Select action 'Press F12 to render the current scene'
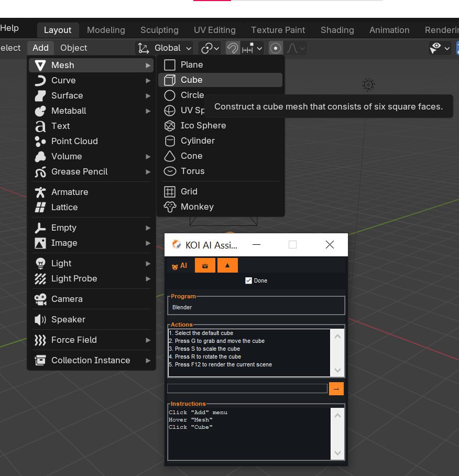Image resolution: width=459 pixels, height=476 pixels. point(220,364)
